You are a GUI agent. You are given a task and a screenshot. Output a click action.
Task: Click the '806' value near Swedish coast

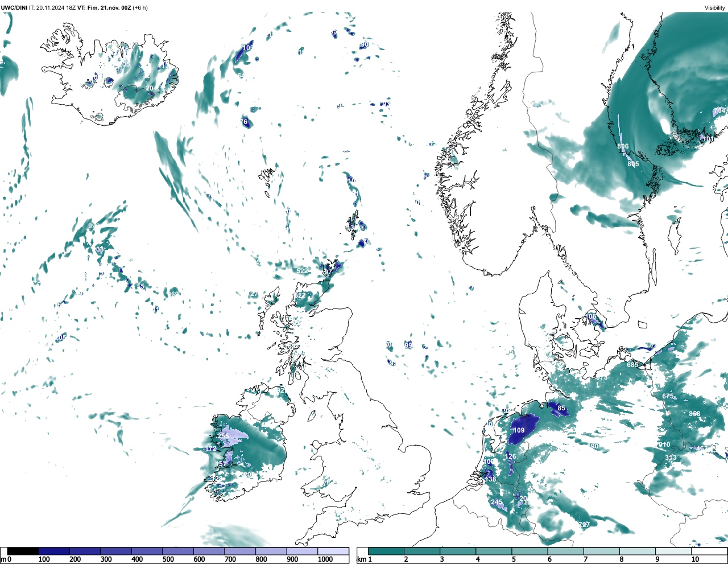click(x=623, y=146)
